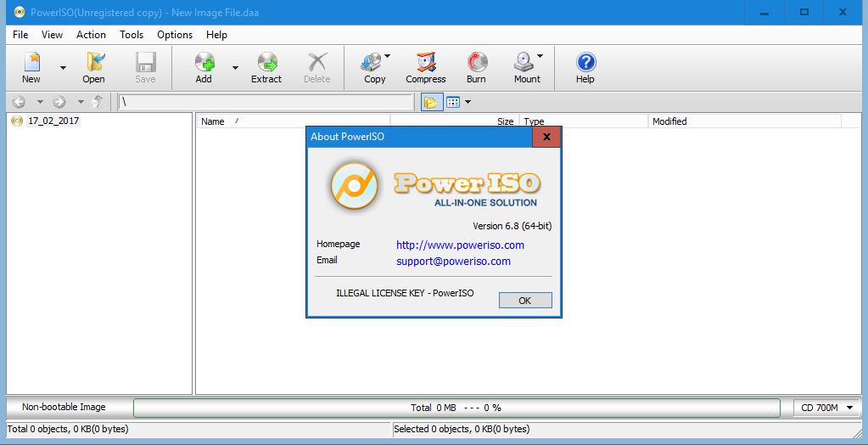Image resolution: width=868 pixels, height=445 pixels.
Task: Click the Size column header
Action: click(455, 121)
